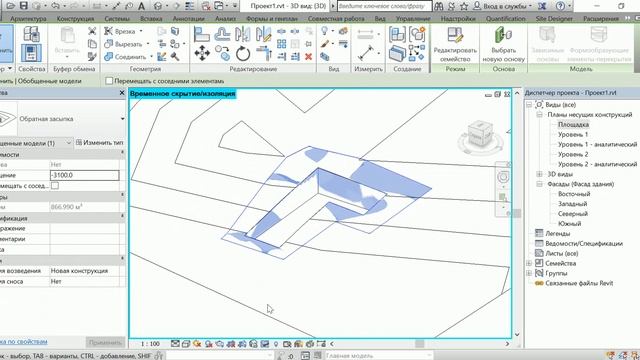Click the Close Hidden Windows icon

point(207,6)
